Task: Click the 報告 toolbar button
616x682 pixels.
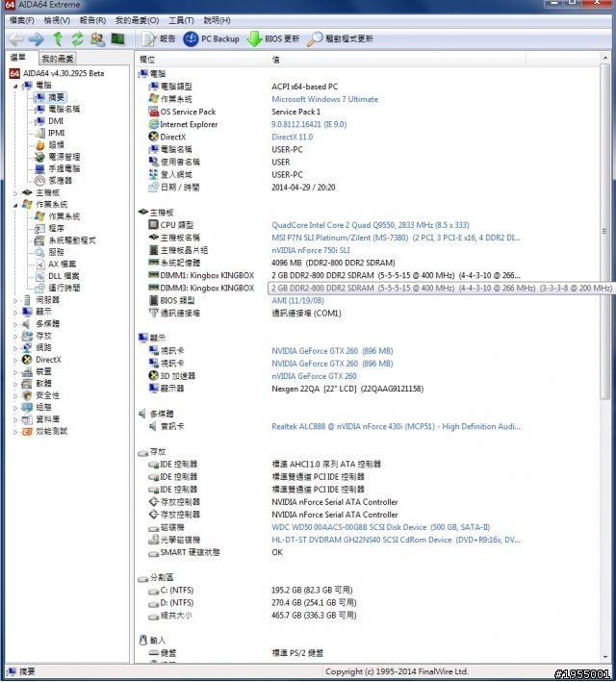Action: point(159,39)
